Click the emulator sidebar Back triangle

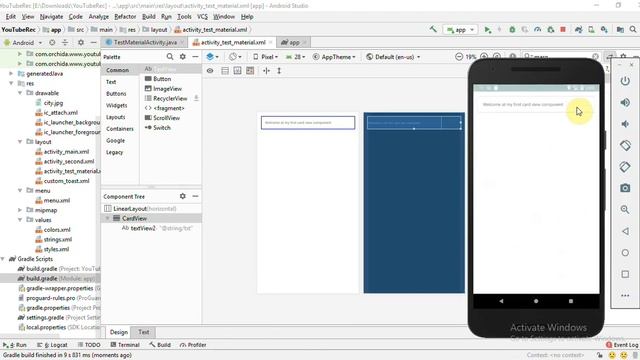coord(625,231)
